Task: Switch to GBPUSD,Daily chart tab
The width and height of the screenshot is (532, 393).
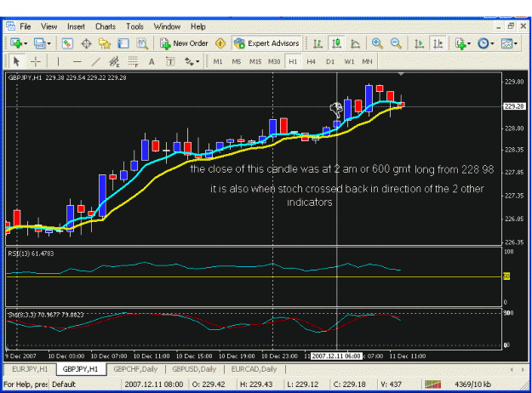Action: [x=194, y=369]
